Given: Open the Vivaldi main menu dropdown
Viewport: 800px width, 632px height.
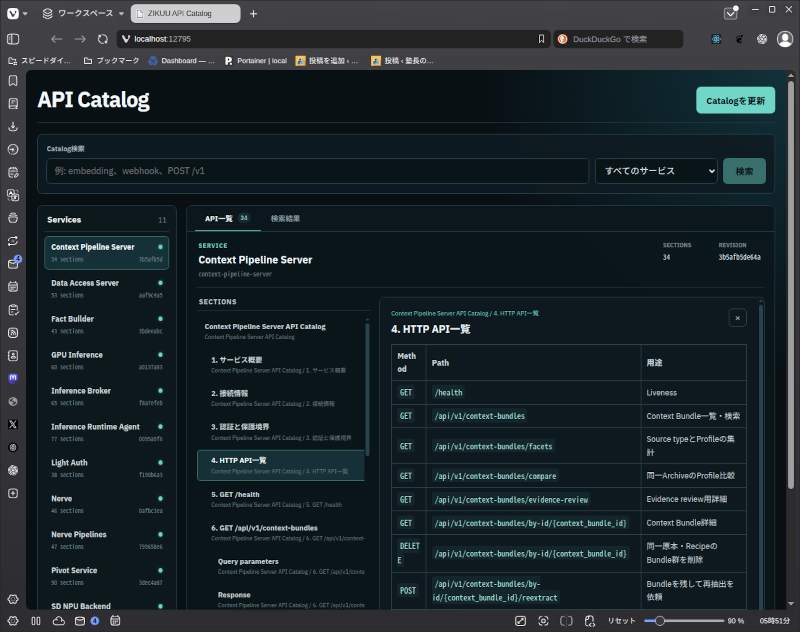Looking at the screenshot, I should point(17,13).
